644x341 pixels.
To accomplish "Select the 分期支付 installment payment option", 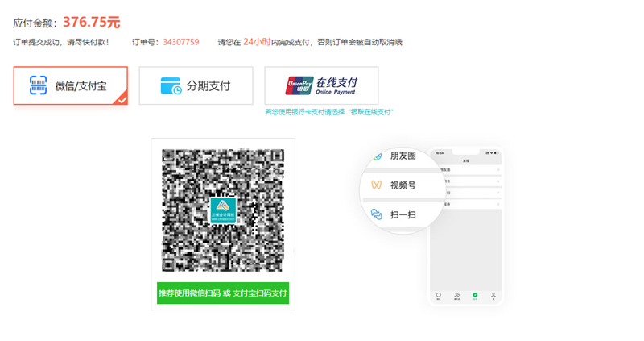I will tap(196, 85).
